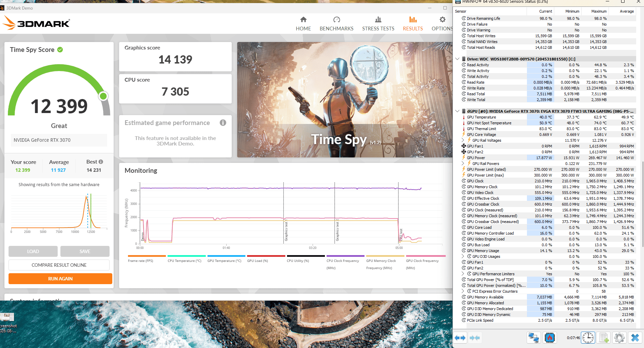Expand all sensor columns with the blue outward arrows

pos(460,338)
